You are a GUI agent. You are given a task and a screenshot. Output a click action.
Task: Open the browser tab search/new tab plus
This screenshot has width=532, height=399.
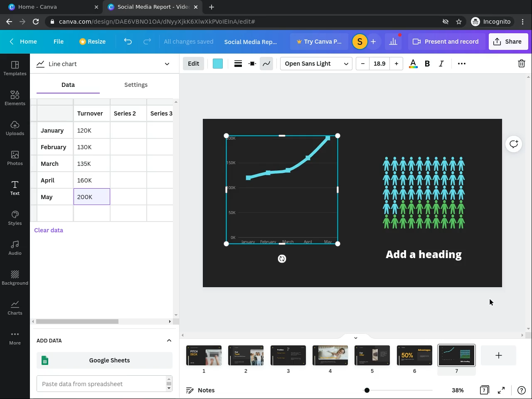(x=212, y=7)
